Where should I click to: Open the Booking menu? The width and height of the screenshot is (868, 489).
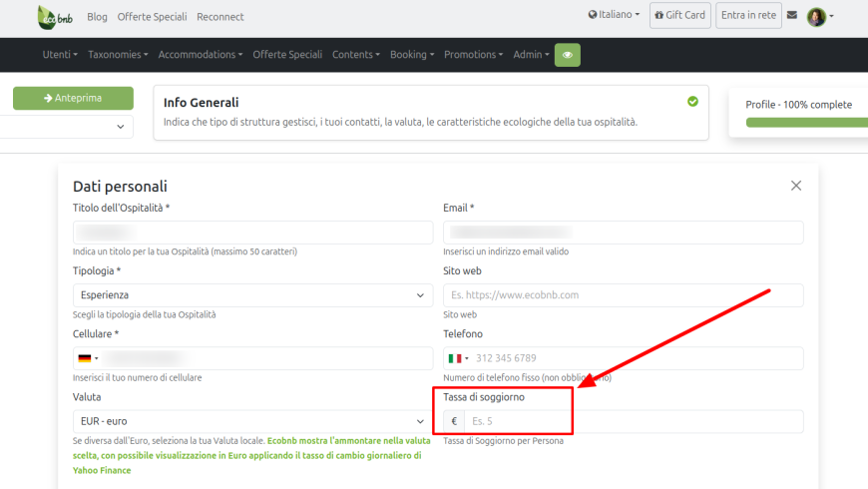click(x=411, y=55)
